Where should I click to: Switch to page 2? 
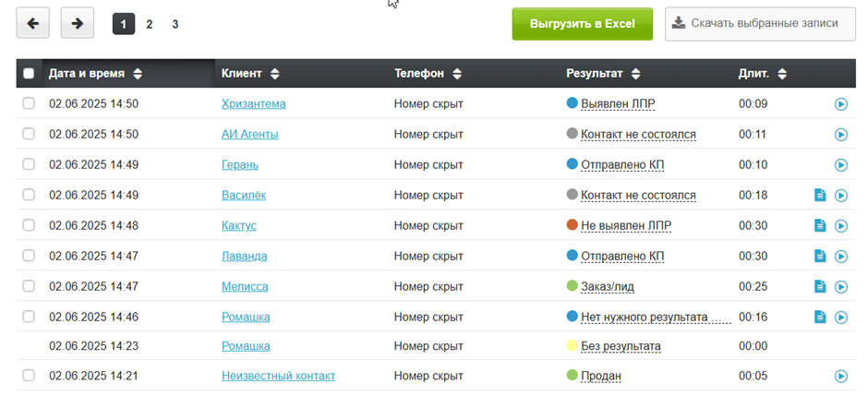click(150, 24)
